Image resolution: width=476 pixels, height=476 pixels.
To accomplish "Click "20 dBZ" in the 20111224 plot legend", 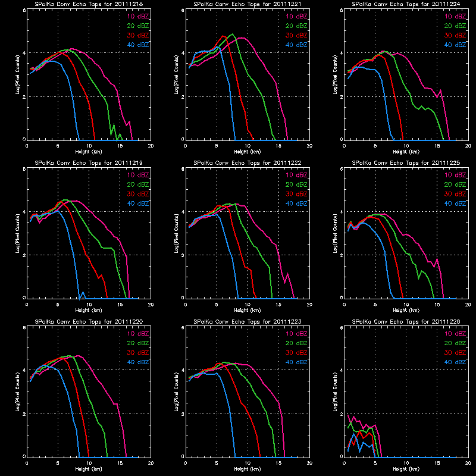I will coord(455,26).
